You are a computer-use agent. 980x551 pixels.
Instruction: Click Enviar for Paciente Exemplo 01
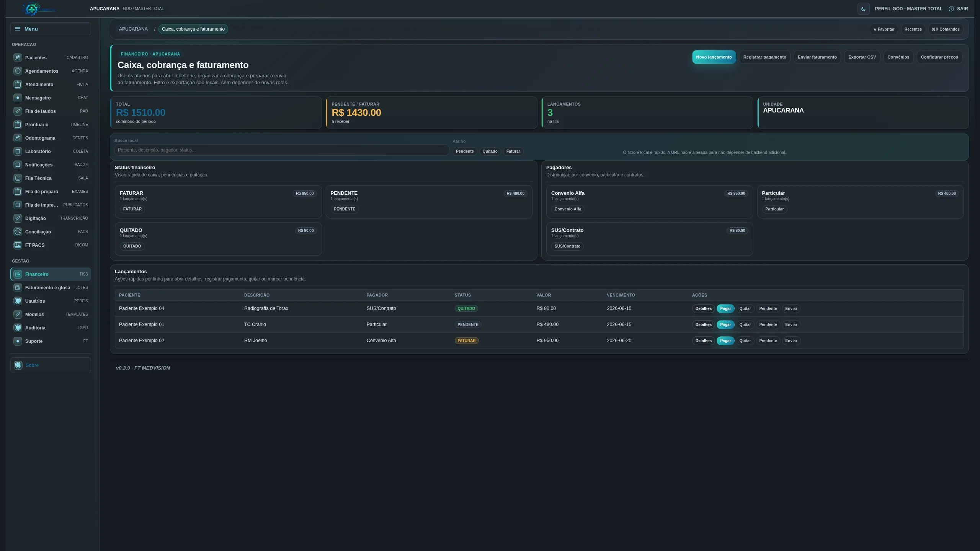pyautogui.click(x=791, y=324)
